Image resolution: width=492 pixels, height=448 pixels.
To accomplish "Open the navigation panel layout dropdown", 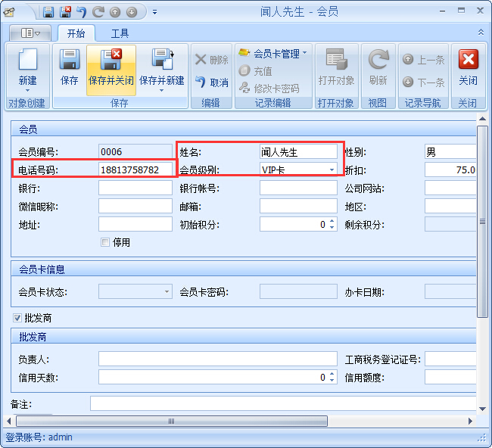I will 30,33.
